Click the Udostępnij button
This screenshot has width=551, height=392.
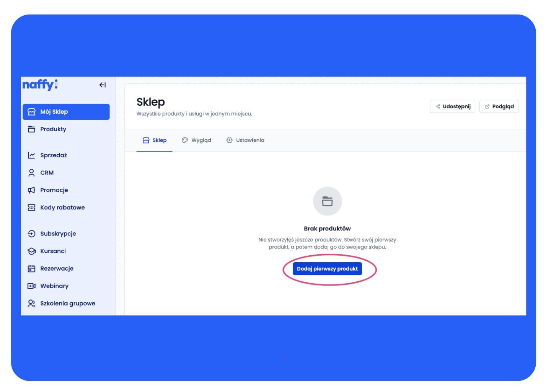tap(452, 106)
